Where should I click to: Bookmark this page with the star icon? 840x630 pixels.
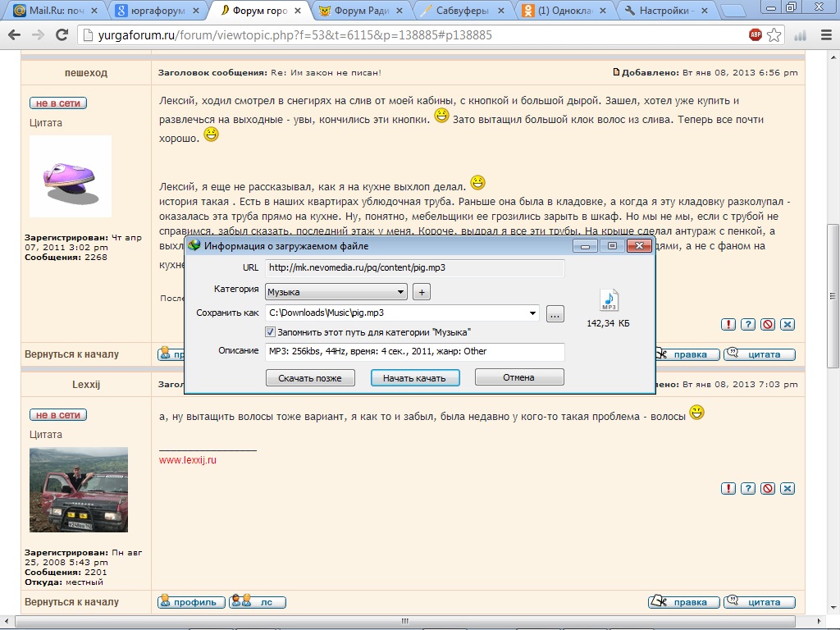tap(774, 35)
